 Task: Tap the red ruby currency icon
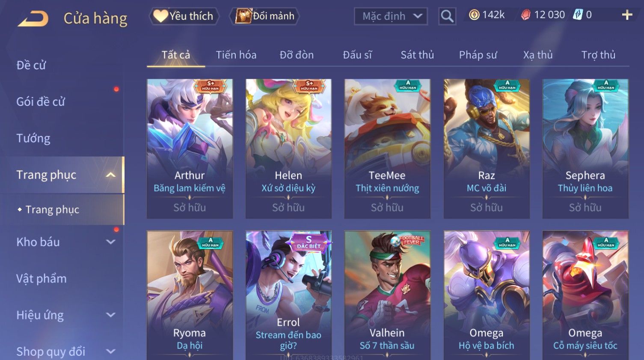[526, 15]
